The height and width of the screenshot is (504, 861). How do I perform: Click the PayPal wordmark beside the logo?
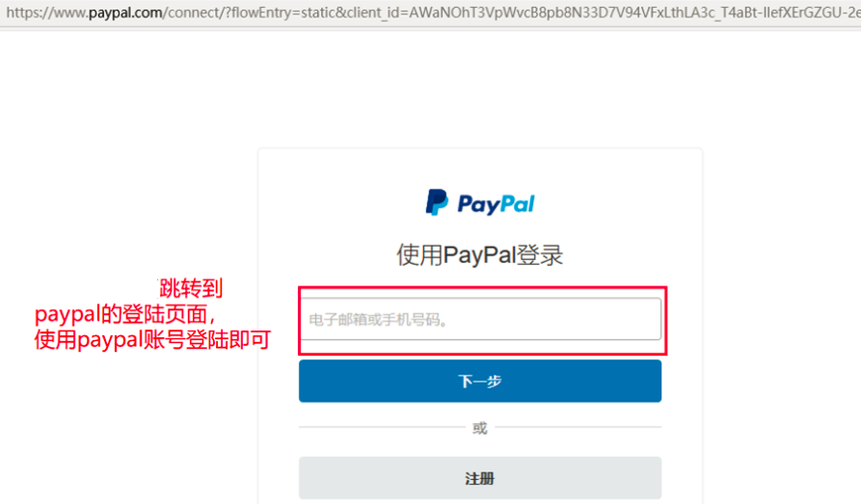pos(496,204)
